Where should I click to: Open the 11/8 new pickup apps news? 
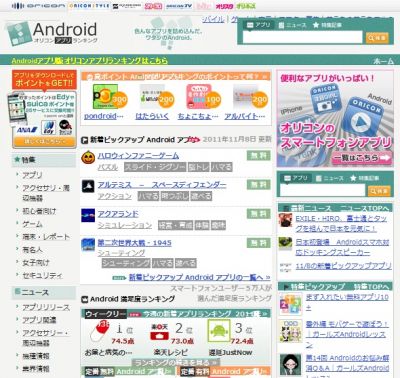pos(343,266)
